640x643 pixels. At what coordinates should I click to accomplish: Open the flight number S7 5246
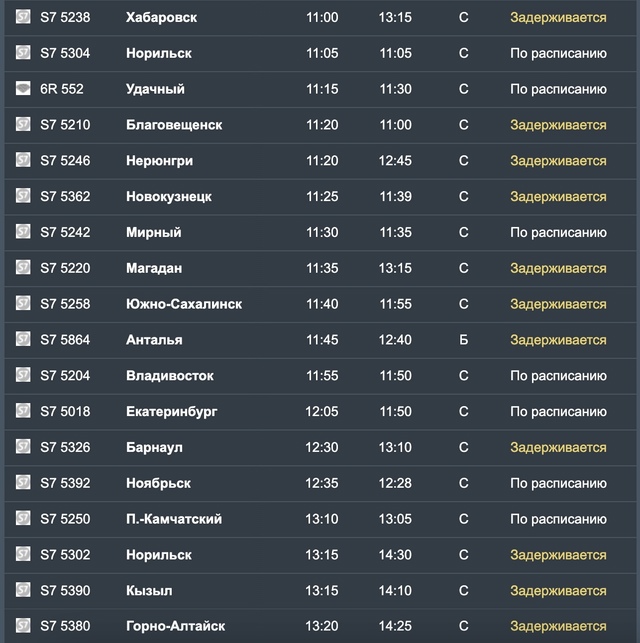click(x=65, y=160)
